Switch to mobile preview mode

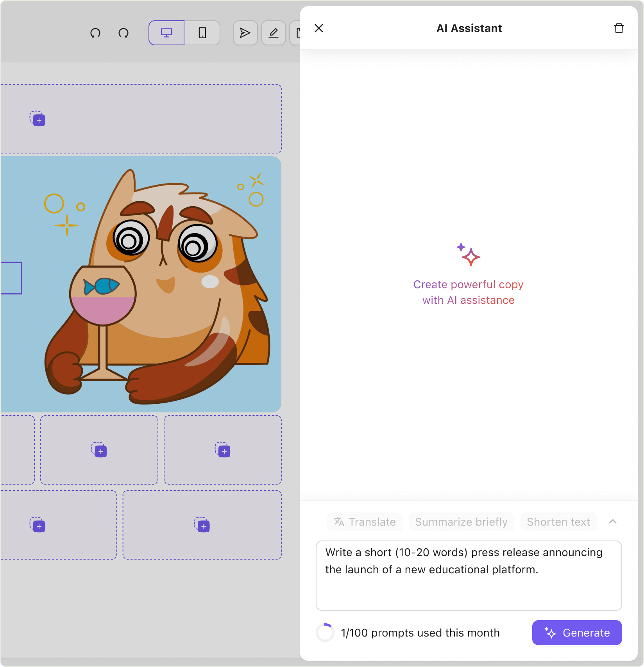(x=202, y=33)
